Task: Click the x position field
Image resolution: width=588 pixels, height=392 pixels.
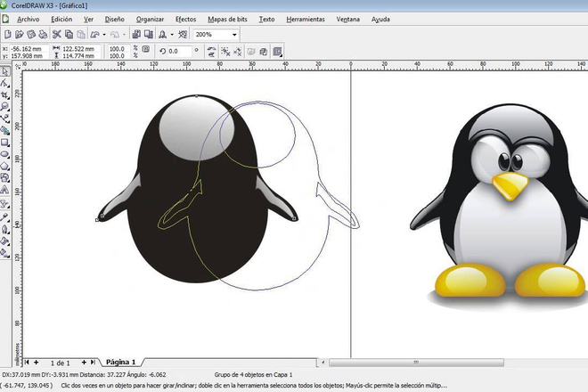Action: pos(29,49)
